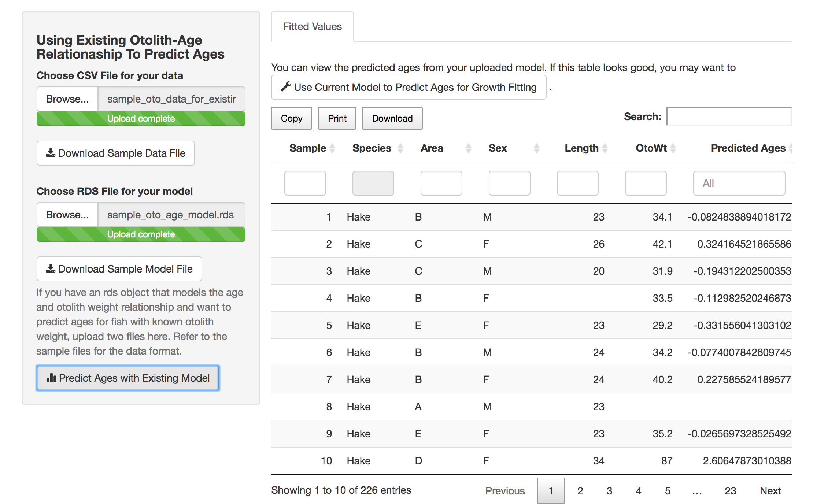The image size is (828, 504).
Task: Click download icon on Sample Model File button
Action: 50,268
